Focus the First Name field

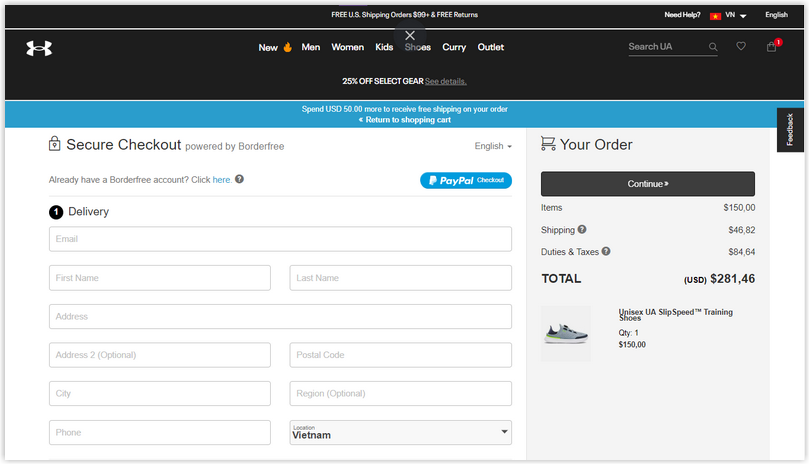tap(160, 278)
